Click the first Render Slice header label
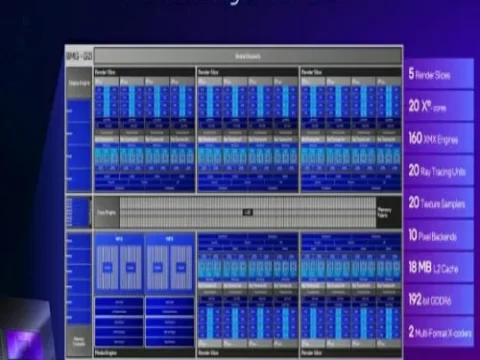The width and height of the screenshot is (480, 360). [x=105, y=72]
